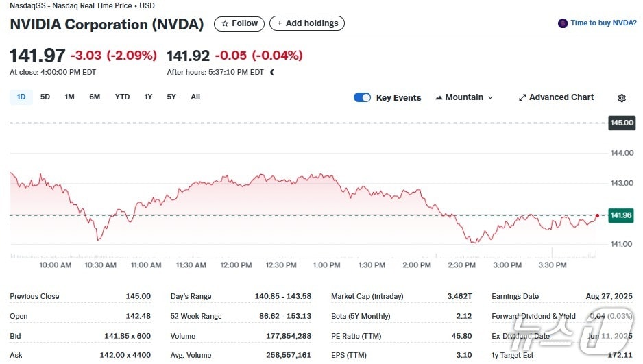Open the Time to buy NVDA link
643x364 pixels.
click(x=603, y=23)
